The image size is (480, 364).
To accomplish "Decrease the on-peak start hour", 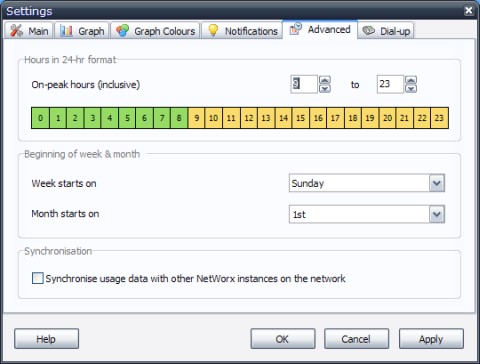I will click(x=325, y=88).
